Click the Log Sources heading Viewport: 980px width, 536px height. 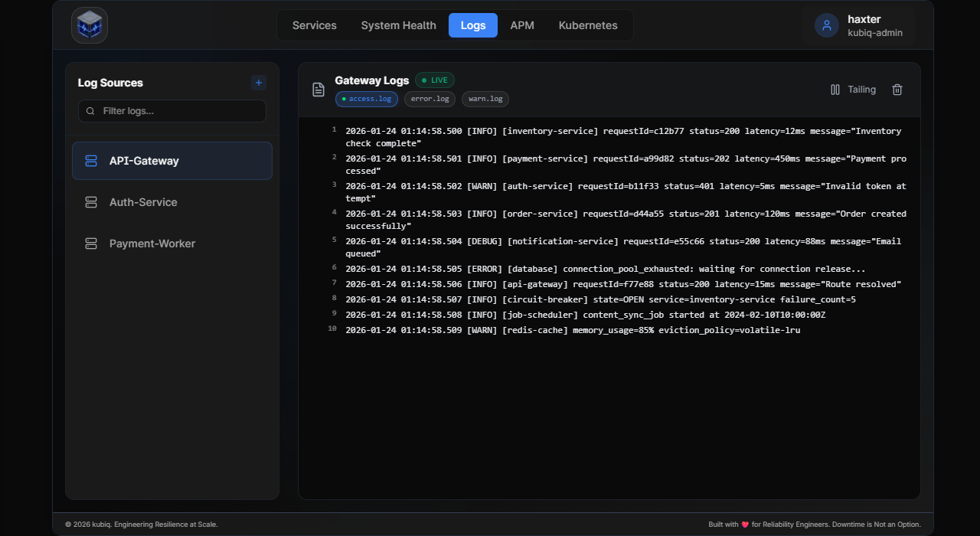(110, 83)
